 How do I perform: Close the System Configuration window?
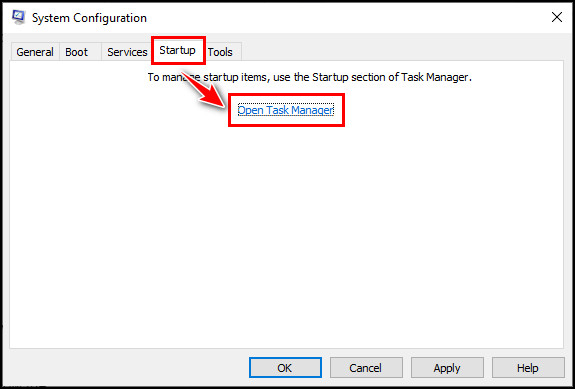click(557, 17)
